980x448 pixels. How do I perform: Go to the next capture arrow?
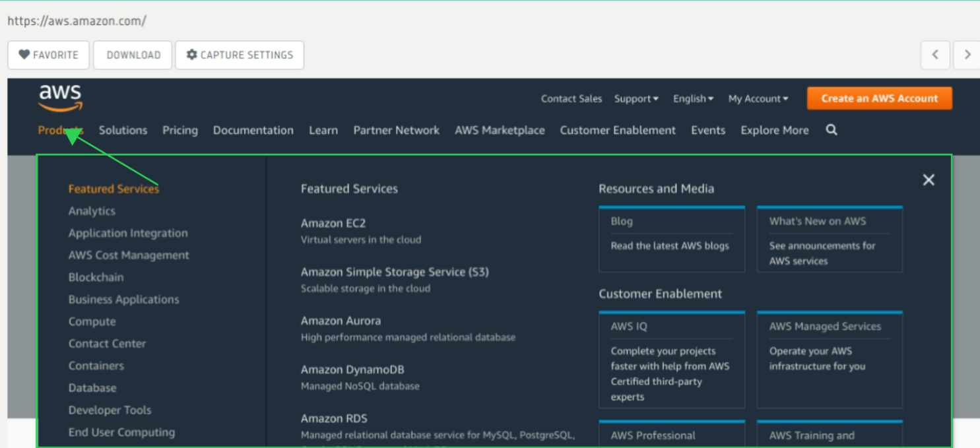(967, 55)
